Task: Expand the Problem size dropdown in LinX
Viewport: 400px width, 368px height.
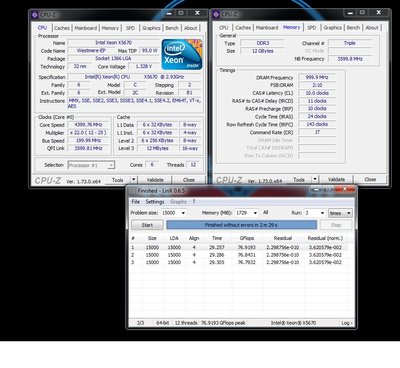Action: pyautogui.click(x=183, y=213)
